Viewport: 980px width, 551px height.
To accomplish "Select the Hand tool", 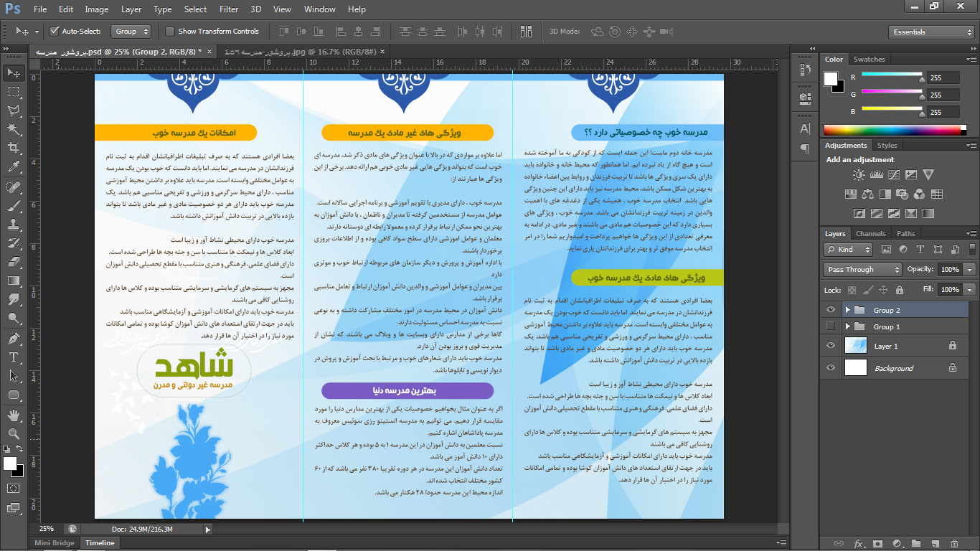I will tap(14, 415).
